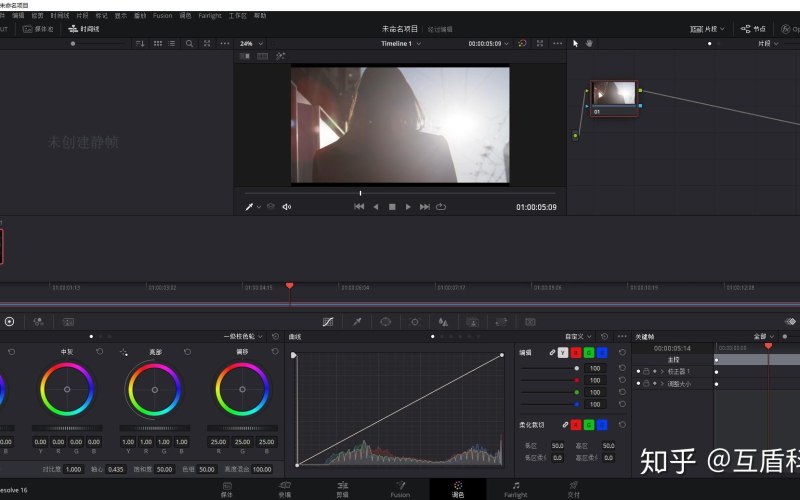Open the Curves palette icon

pyautogui.click(x=328, y=322)
